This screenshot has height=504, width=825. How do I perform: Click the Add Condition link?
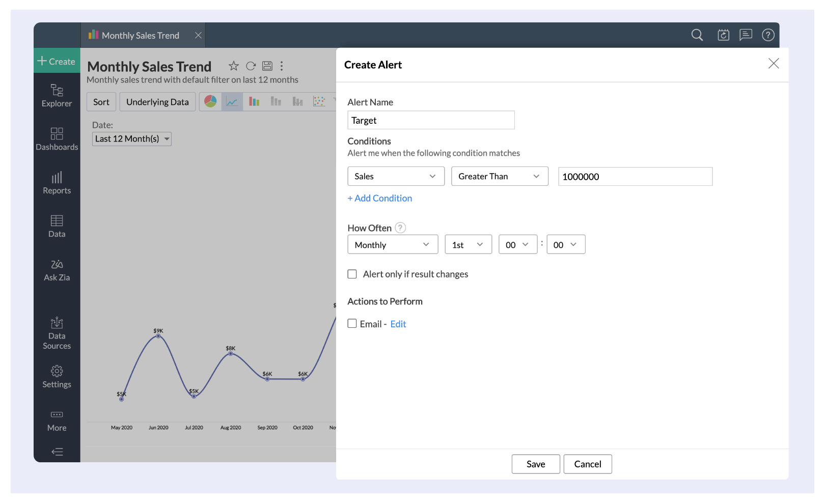point(380,198)
